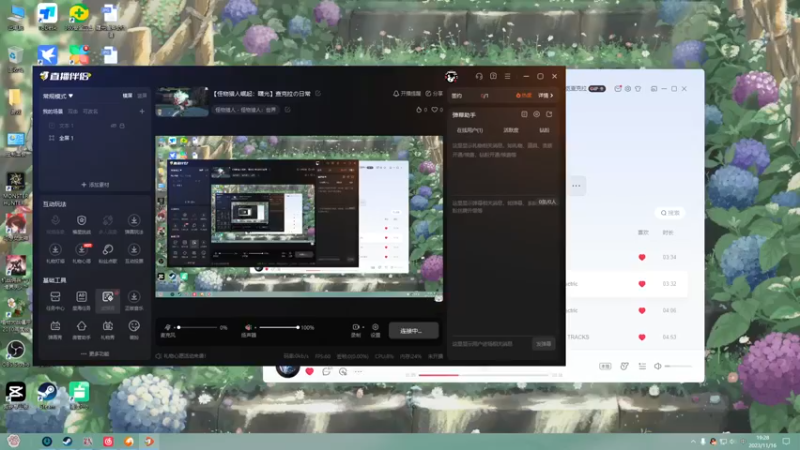The height and width of the screenshot is (450, 800).
Task: Open the hamburger menu in 直播伴侣 title bar
Action: tap(508, 77)
